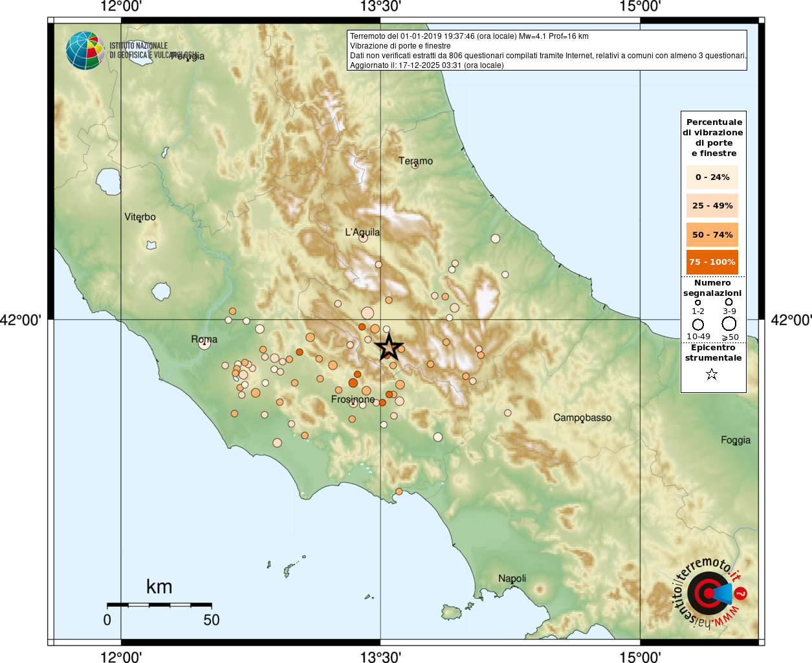This screenshot has width=812, height=663.
Task: Click the 'Percentuale di vibrazione' legend title
Action: pyautogui.click(x=713, y=138)
